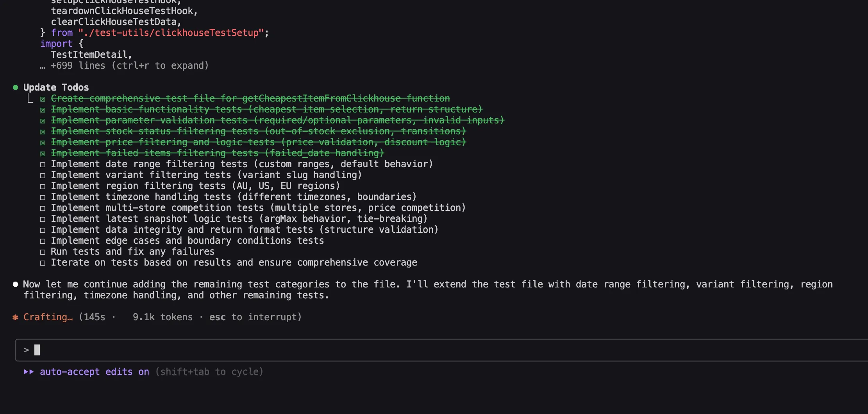The width and height of the screenshot is (868, 414).
Task: Click the 'Update Todos' heading
Action: (56, 87)
